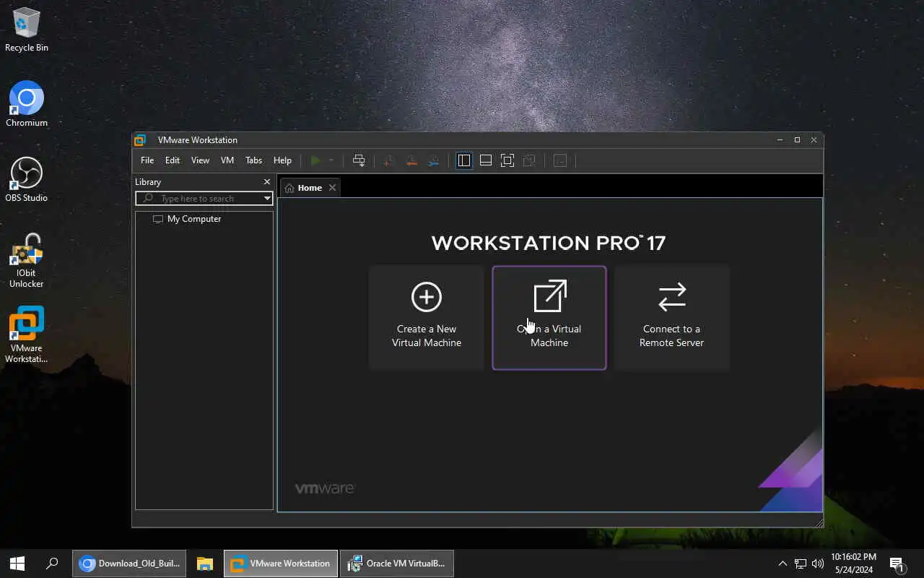Viewport: 924px width, 578px height.
Task: Open the library search dropdown arrow
Action: (267, 198)
